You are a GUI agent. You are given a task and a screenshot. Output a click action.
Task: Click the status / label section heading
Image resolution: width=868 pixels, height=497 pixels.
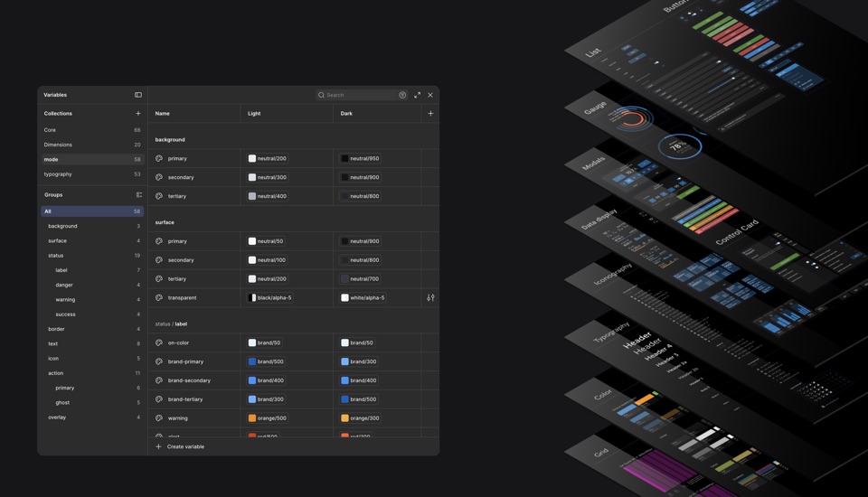click(171, 324)
